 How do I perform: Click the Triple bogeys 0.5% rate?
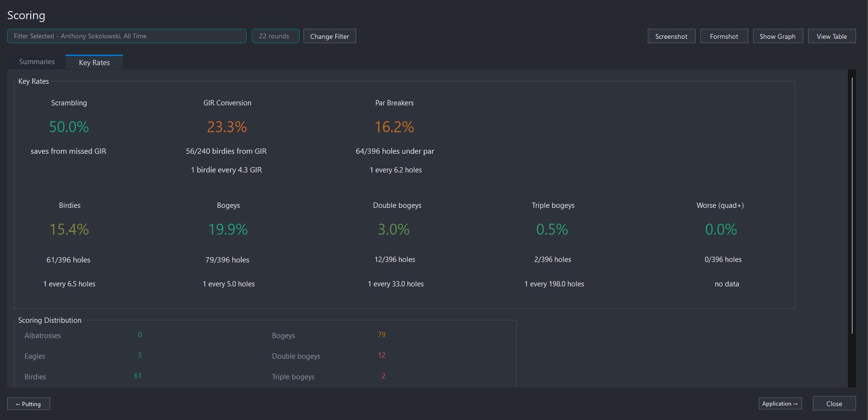(552, 229)
